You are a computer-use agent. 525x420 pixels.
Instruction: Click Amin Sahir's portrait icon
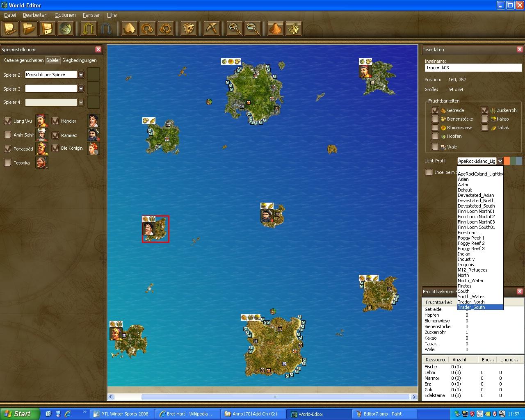coord(41,135)
